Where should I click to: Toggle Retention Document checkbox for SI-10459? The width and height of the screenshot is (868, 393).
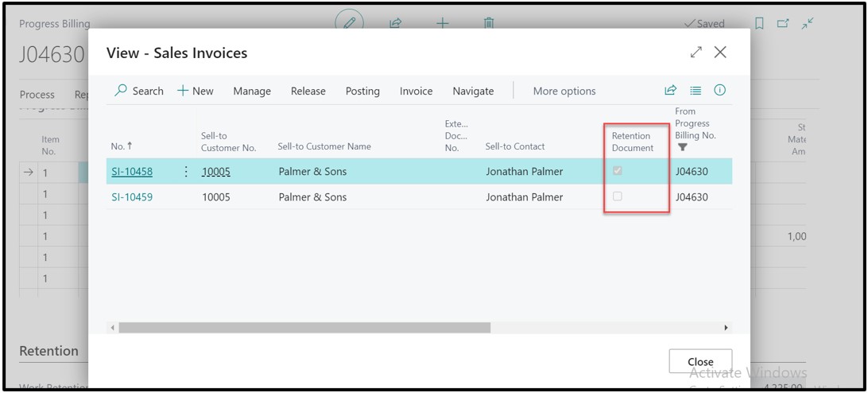(618, 196)
